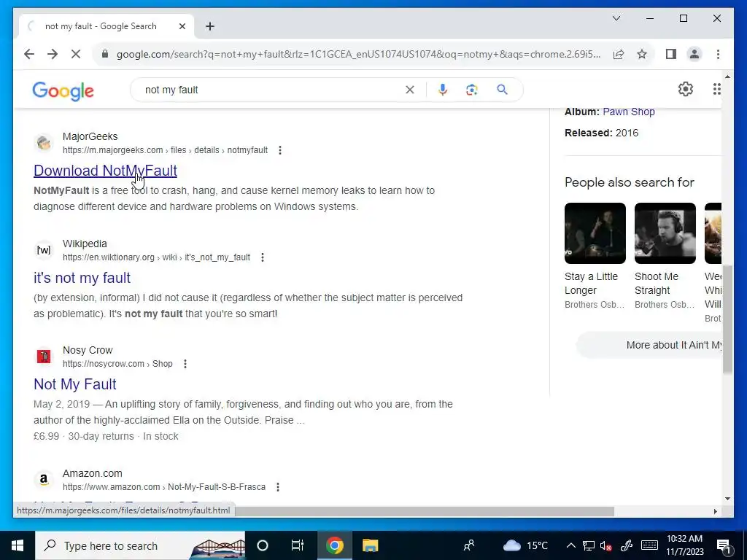Bookmark this page with the star
The image size is (747, 560).
[642, 54]
